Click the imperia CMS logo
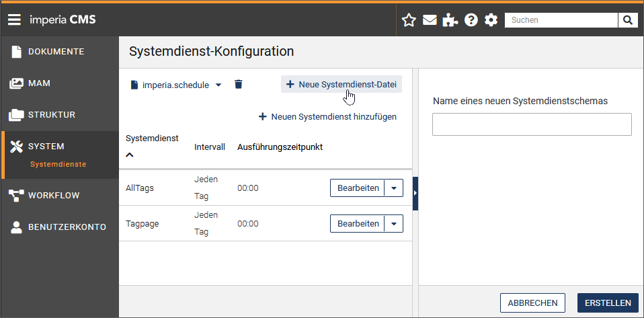The height and width of the screenshot is (318, 644). tap(63, 19)
